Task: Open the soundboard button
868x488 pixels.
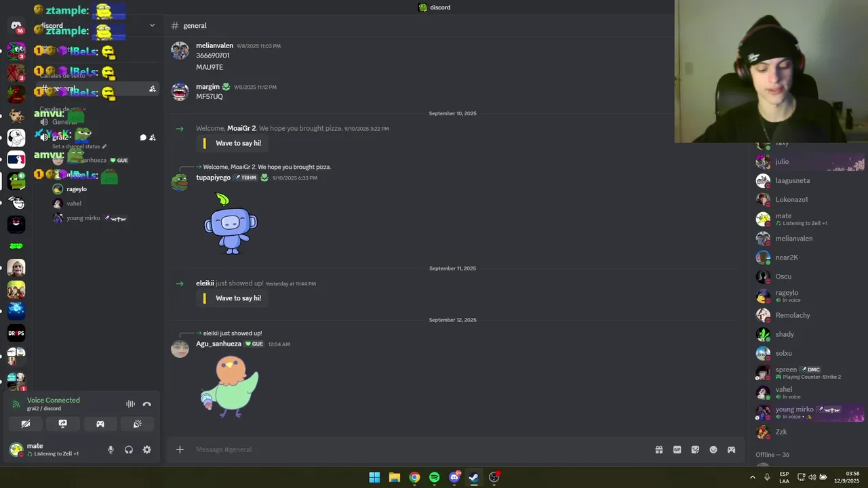Action: point(138,424)
